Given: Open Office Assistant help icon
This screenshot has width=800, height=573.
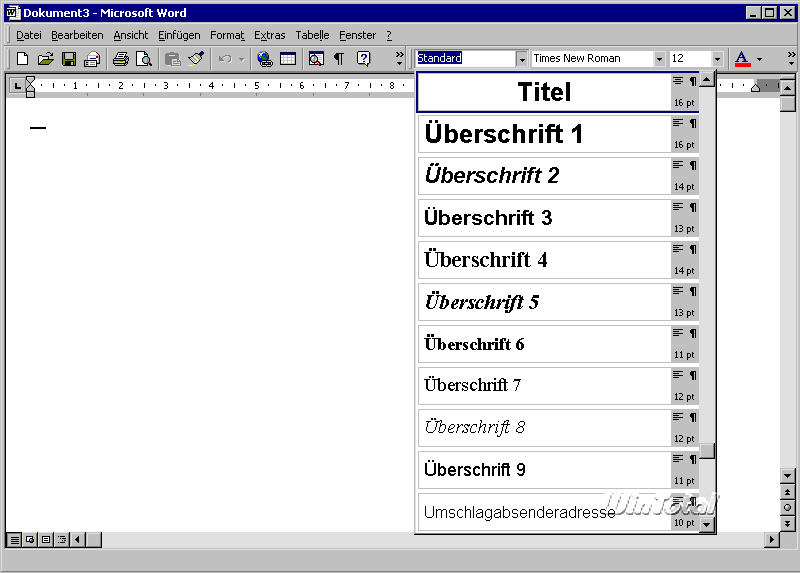Looking at the screenshot, I should (x=363, y=59).
